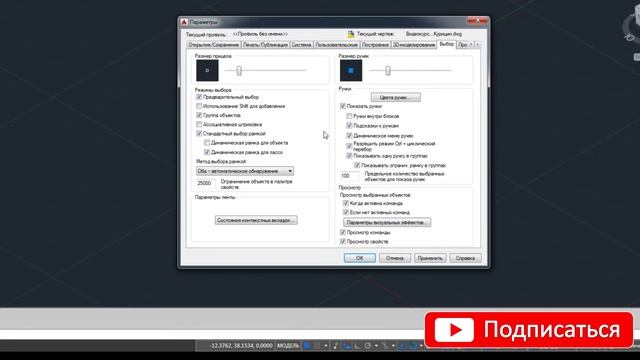Click the МОДЕЛЬ status bar button
Image resolution: width=640 pixels, height=360 pixels.
point(288,346)
